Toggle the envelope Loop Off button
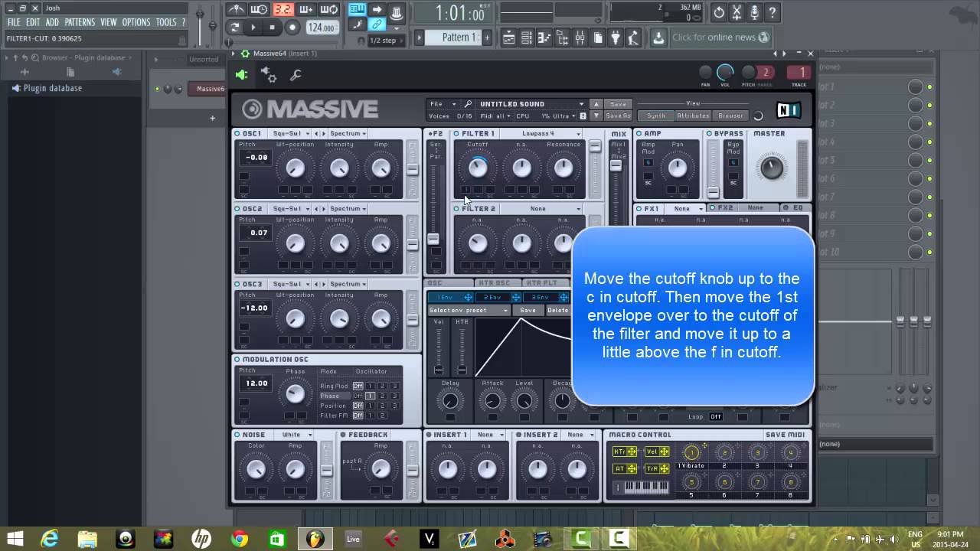 click(716, 416)
